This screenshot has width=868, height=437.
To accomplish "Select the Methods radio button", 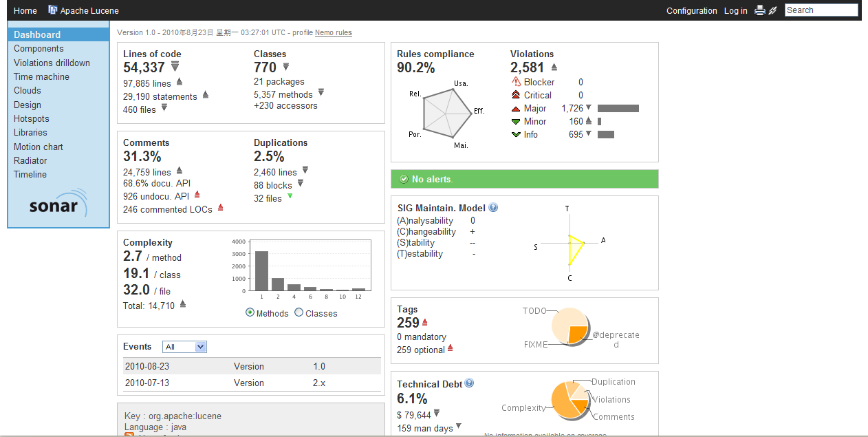I will tap(250, 313).
